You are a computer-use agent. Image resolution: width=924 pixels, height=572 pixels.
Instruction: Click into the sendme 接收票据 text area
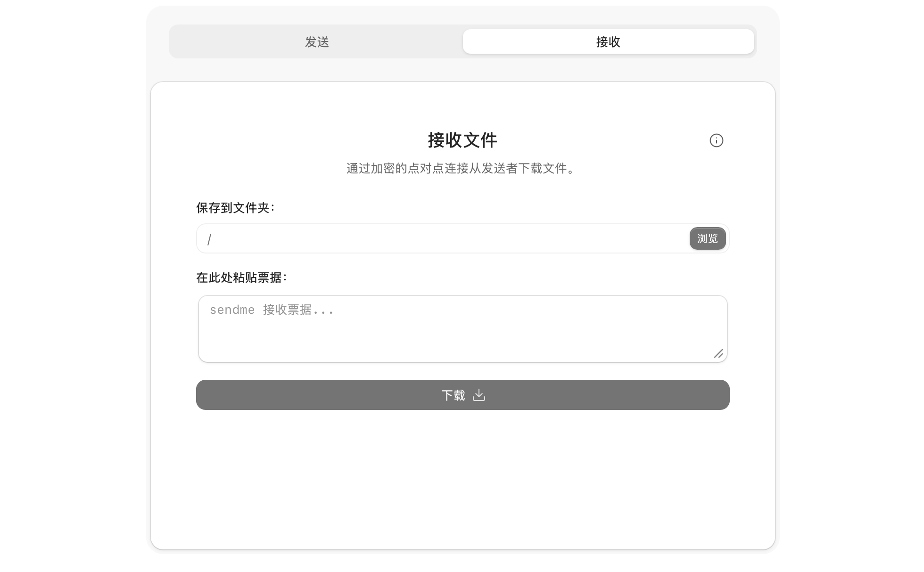462,329
